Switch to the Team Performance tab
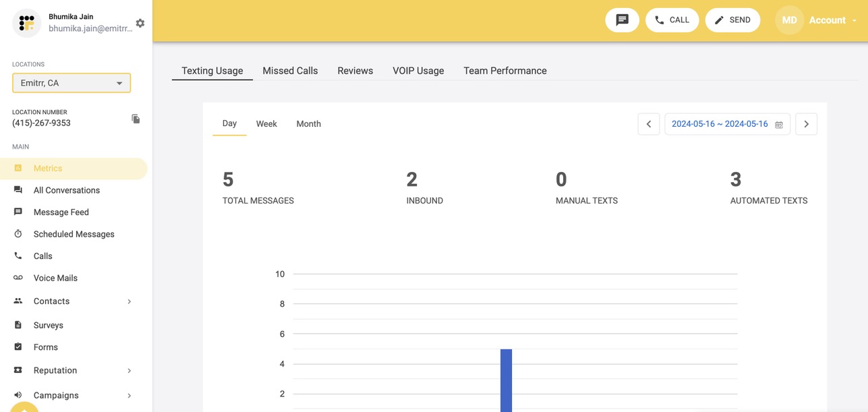The image size is (868, 412). (x=504, y=71)
